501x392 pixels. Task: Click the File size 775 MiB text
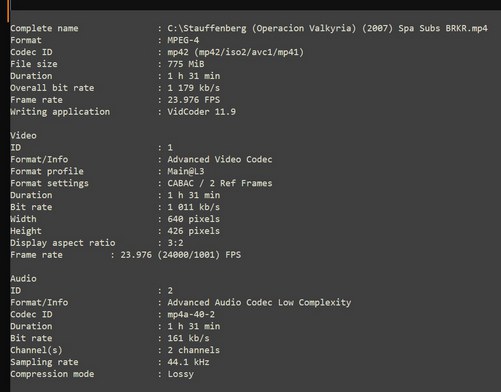pyautogui.click(x=186, y=64)
